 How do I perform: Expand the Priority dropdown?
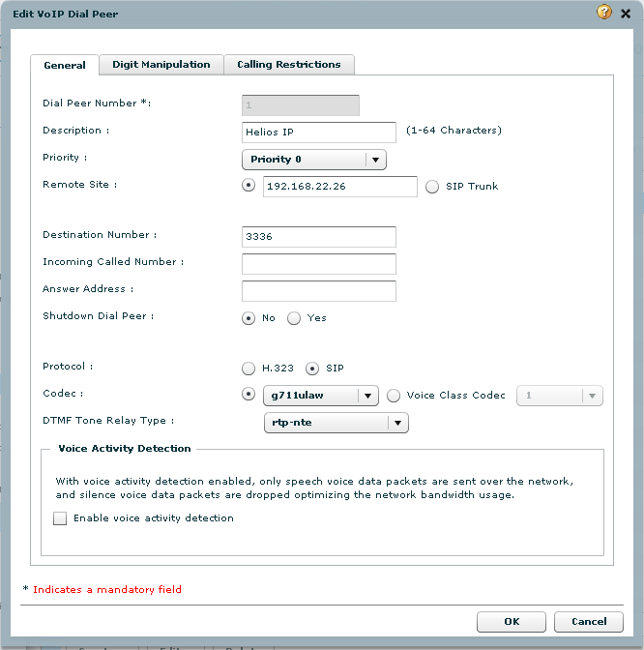click(313, 160)
